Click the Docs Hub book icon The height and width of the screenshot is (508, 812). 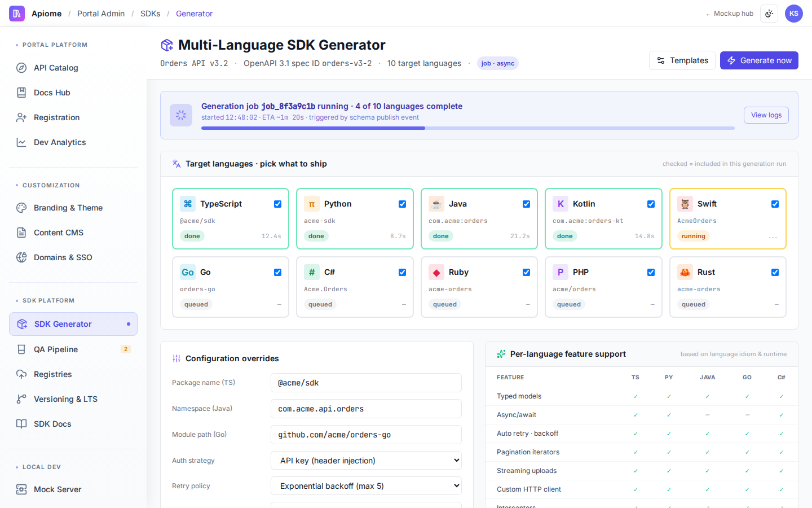(21, 93)
